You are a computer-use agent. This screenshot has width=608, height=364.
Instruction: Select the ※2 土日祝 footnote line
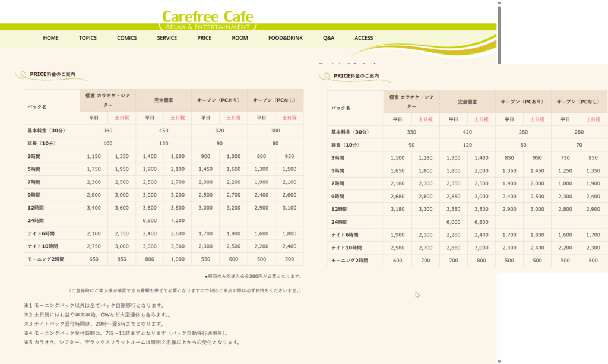pyautogui.click(x=97, y=315)
